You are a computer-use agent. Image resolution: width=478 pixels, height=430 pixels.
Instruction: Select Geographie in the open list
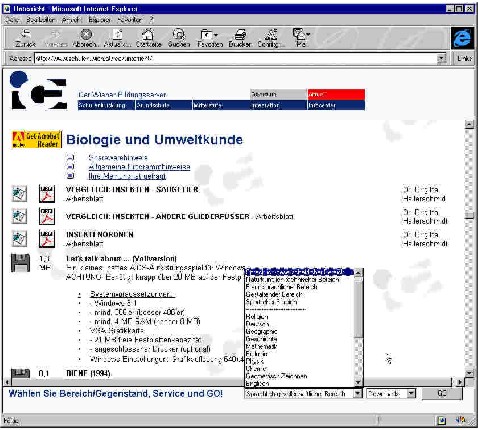pyautogui.click(x=261, y=331)
